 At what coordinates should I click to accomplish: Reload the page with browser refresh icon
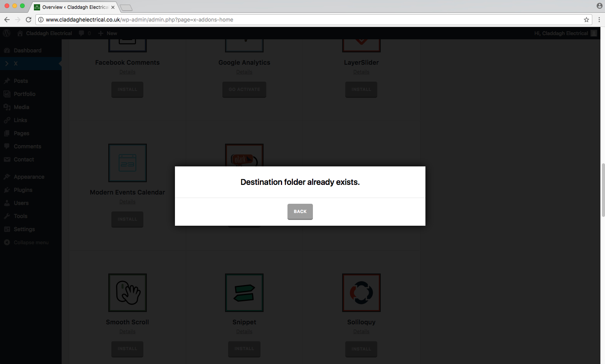click(x=29, y=20)
